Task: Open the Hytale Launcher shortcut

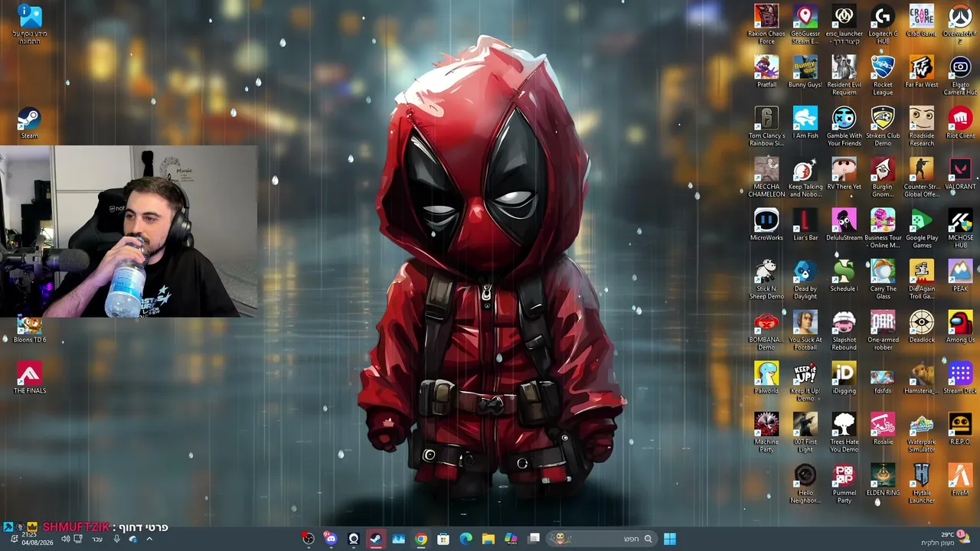Action: click(x=922, y=484)
